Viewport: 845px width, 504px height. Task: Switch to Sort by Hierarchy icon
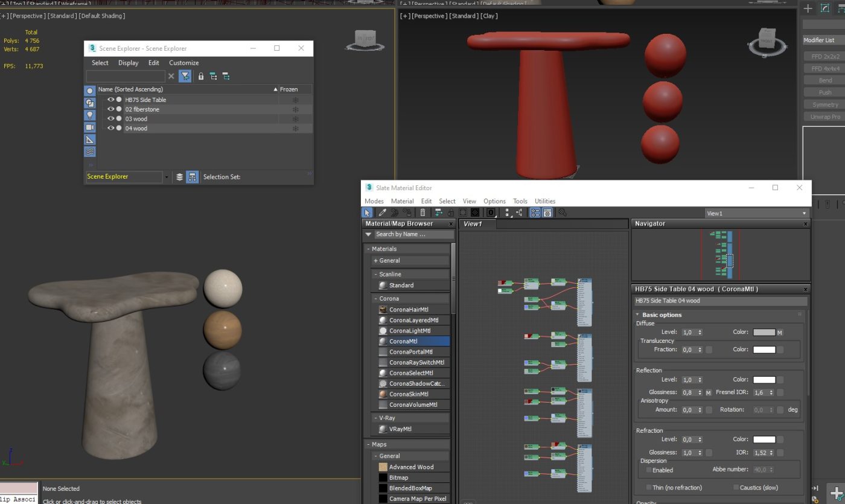pyautogui.click(x=192, y=177)
